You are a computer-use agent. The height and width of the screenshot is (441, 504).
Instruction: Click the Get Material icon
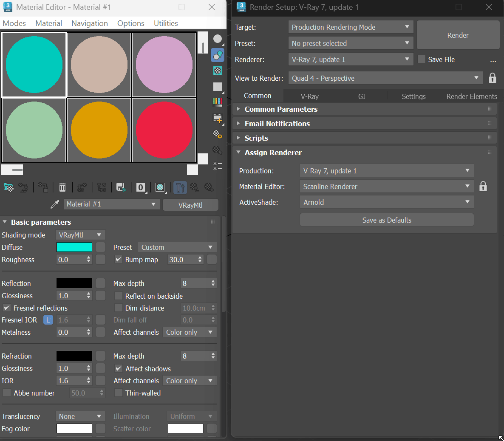click(x=8, y=187)
